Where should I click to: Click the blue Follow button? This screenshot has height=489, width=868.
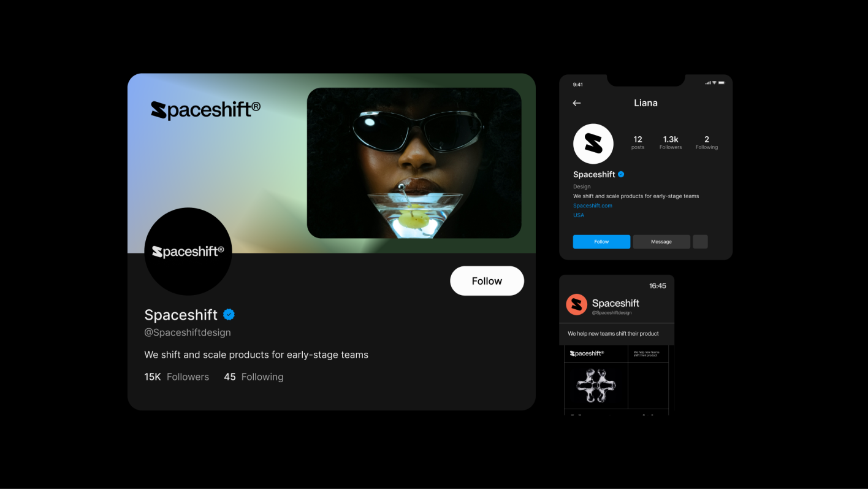click(601, 242)
